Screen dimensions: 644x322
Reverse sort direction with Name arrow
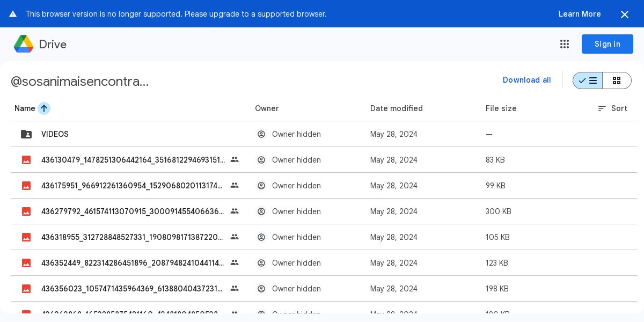click(x=44, y=108)
